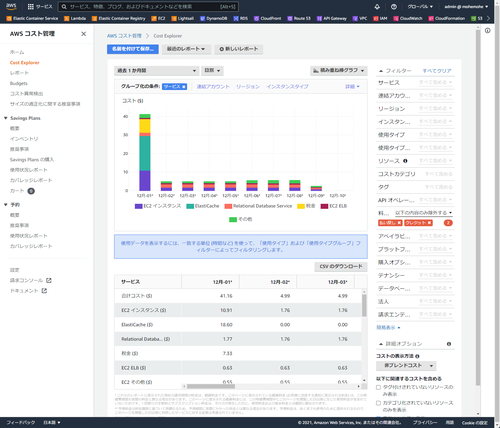Open the admin account menu
Viewport: 500px width, 428px height.
(x=466, y=7)
